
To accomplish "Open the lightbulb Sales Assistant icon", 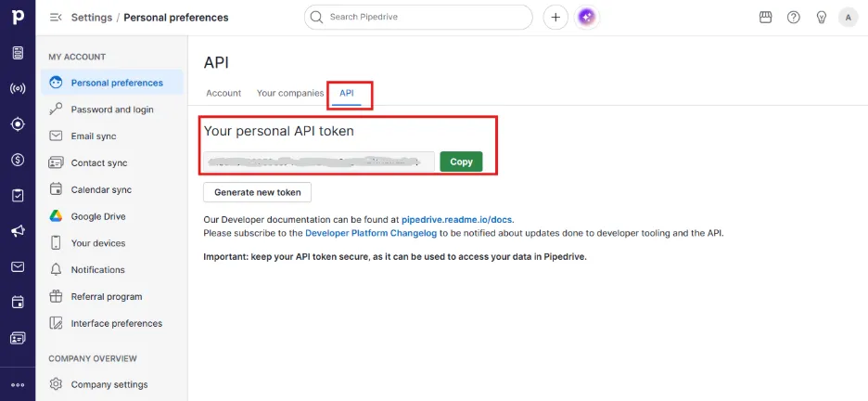I will click(x=822, y=17).
